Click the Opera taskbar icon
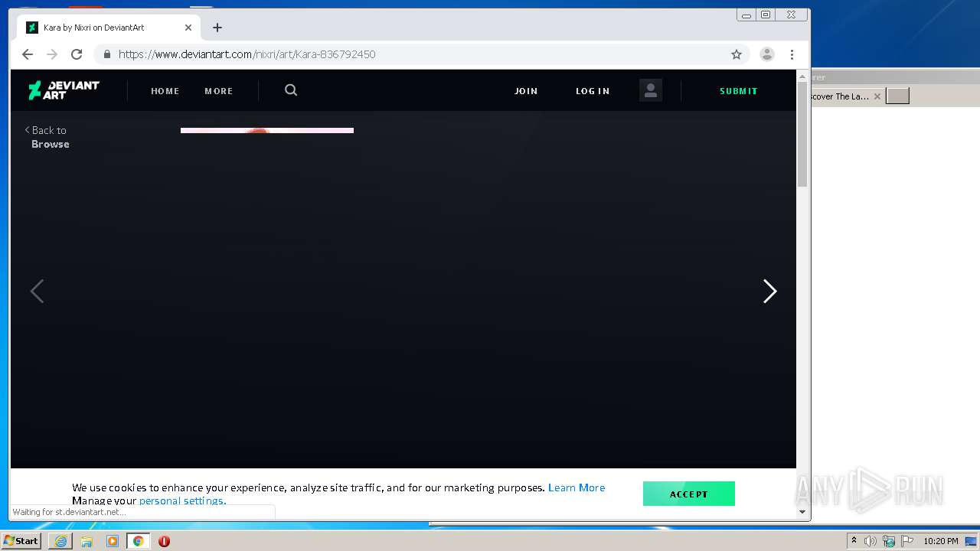The width and height of the screenshot is (980, 551). point(164,541)
